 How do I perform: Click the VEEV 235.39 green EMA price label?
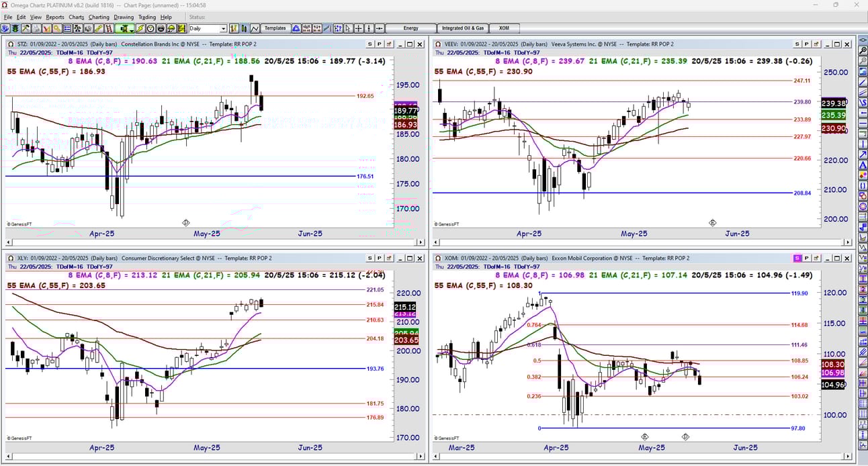[834, 115]
